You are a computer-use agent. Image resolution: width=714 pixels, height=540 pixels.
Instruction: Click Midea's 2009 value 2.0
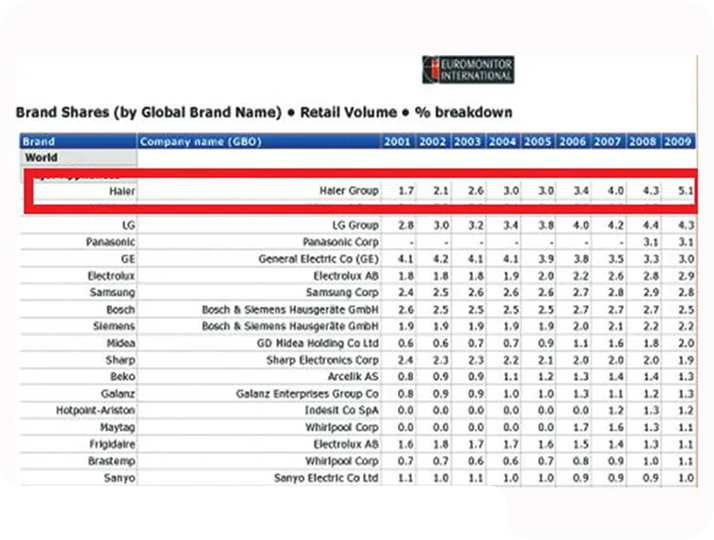(x=686, y=343)
